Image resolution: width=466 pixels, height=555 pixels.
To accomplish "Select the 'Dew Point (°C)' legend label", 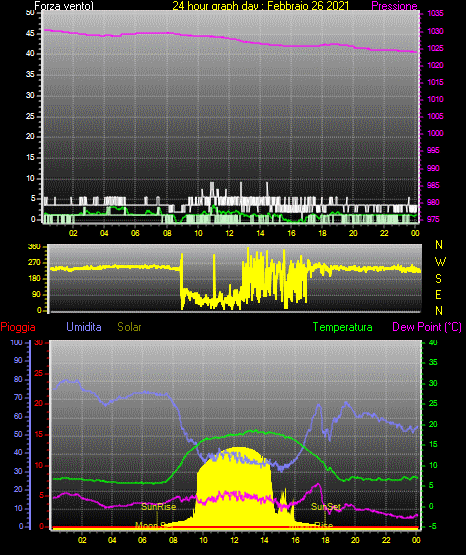I will pyautogui.click(x=427, y=327).
